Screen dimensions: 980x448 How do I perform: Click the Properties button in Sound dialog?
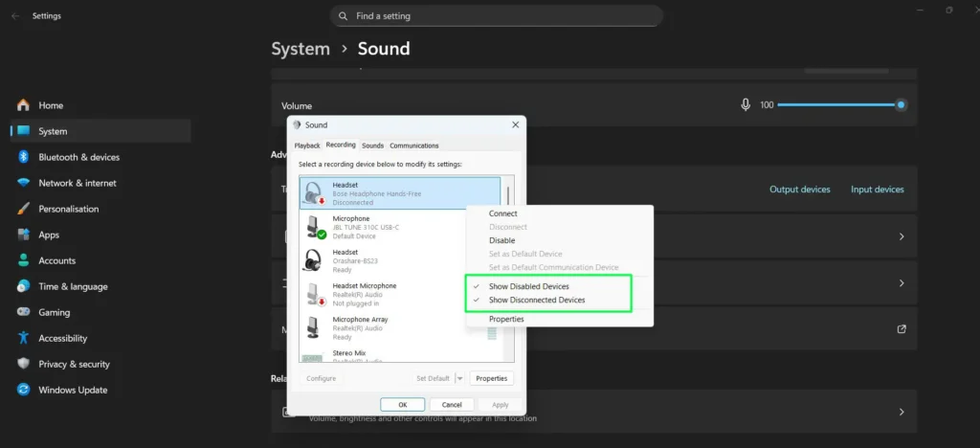491,379
